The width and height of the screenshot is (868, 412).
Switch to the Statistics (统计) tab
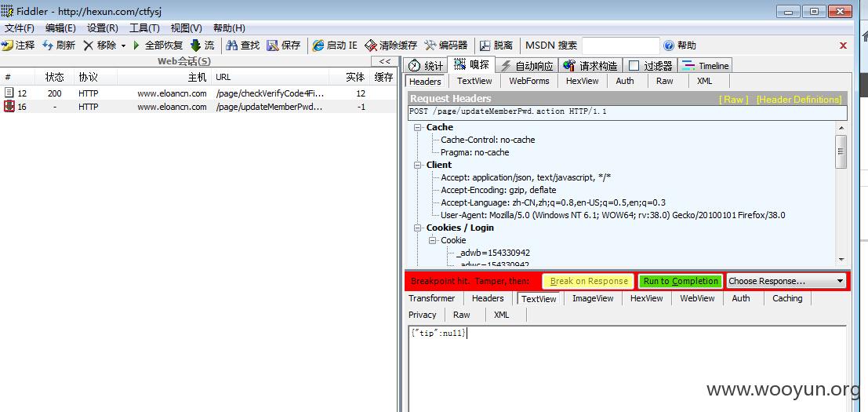426,66
